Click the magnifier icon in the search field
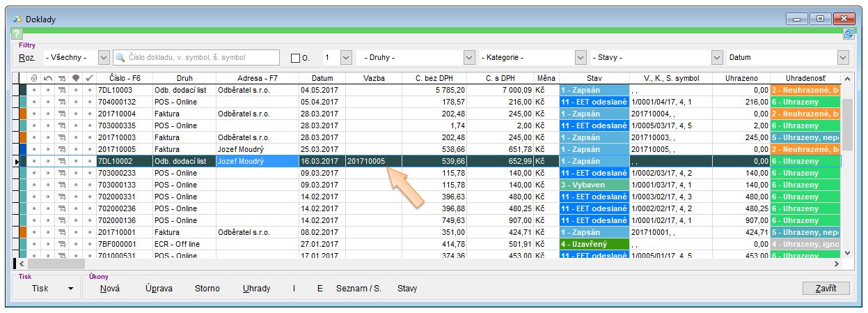The height and width of the screenshot is (313, 868). pos(120,58)
